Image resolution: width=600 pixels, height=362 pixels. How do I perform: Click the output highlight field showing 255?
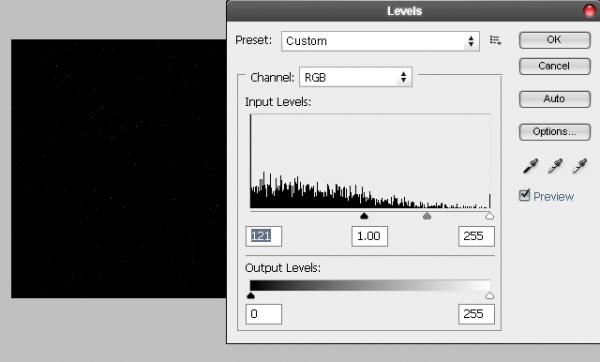tap(476, 314)
